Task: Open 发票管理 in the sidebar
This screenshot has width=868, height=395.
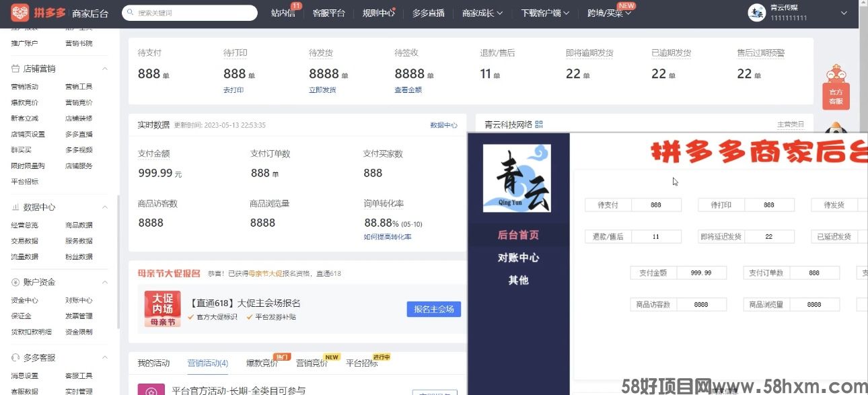Action: [79, 316]
